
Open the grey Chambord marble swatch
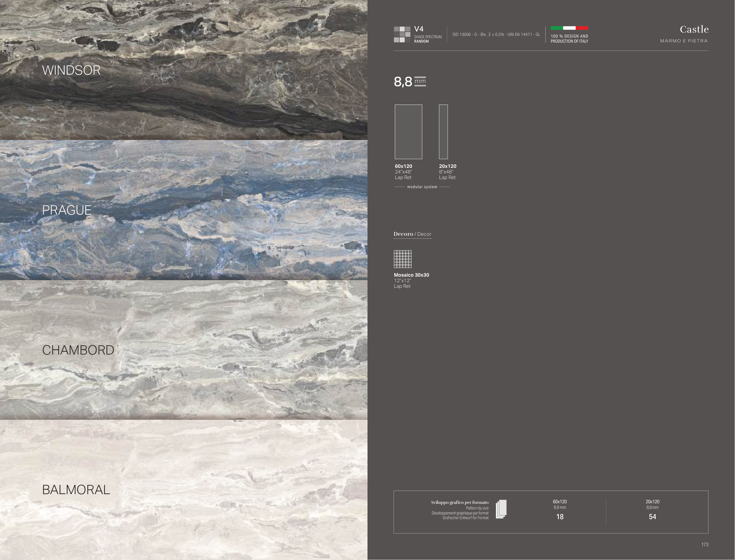click(x=183, y=350)
